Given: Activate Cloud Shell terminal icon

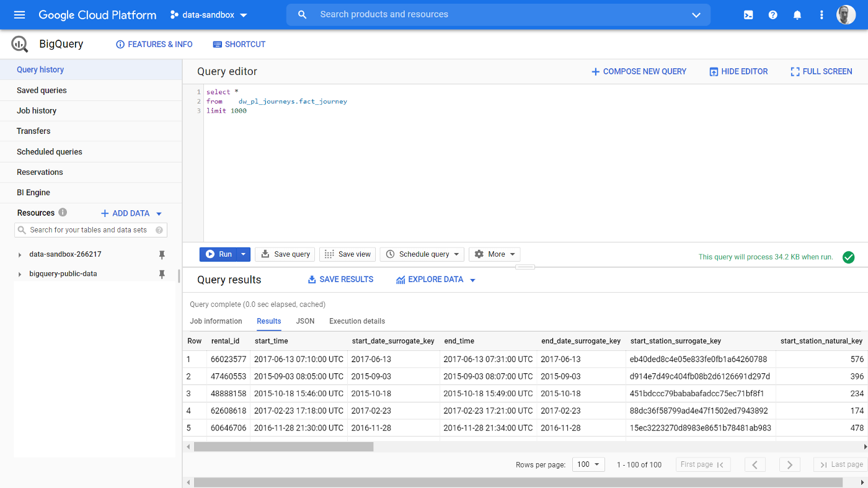Looking at the screenshot, I should 748,15.
